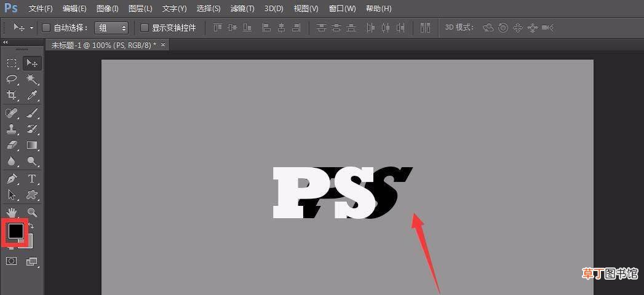Open the 窗口(W) menu
Image resolution: width=644 pixels, height=295 pixels.
(x=342, y=8)
